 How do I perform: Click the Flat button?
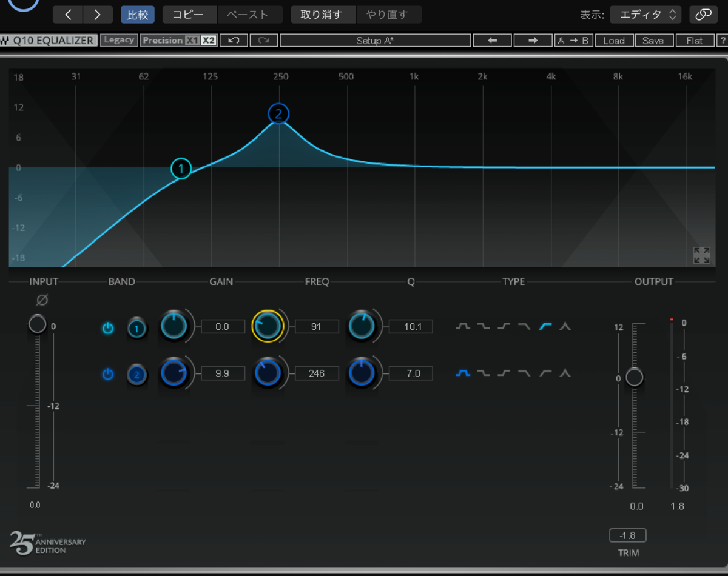[695, 41]
